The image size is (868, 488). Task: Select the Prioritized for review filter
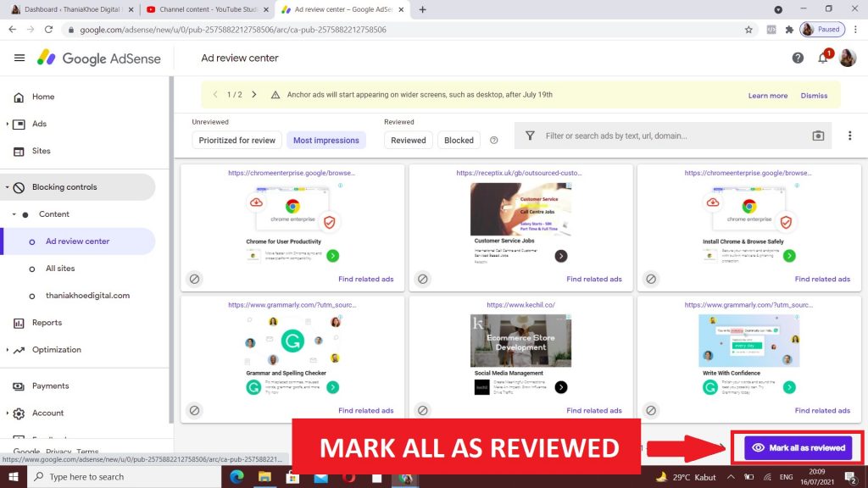click(236, 140)
